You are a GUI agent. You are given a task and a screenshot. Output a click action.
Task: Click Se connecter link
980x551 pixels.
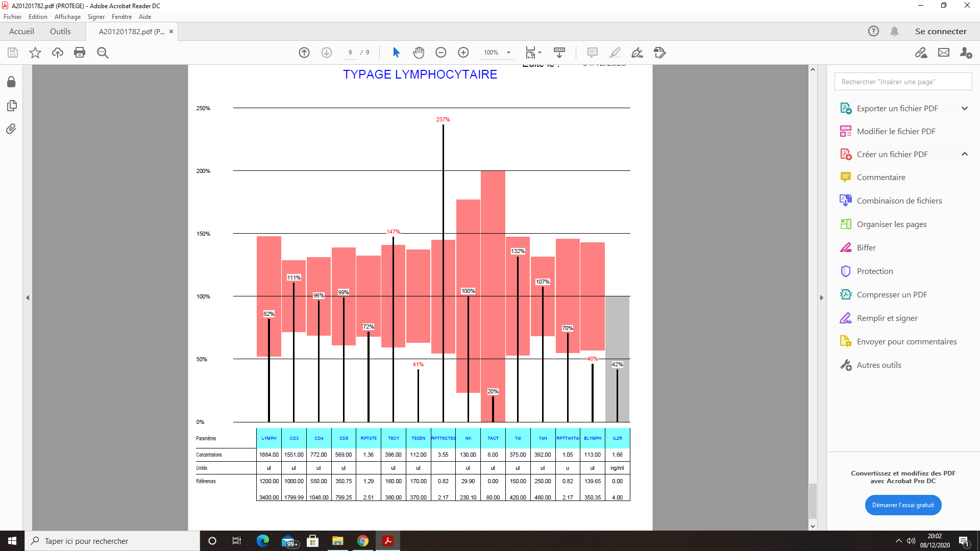click(940, 32)
